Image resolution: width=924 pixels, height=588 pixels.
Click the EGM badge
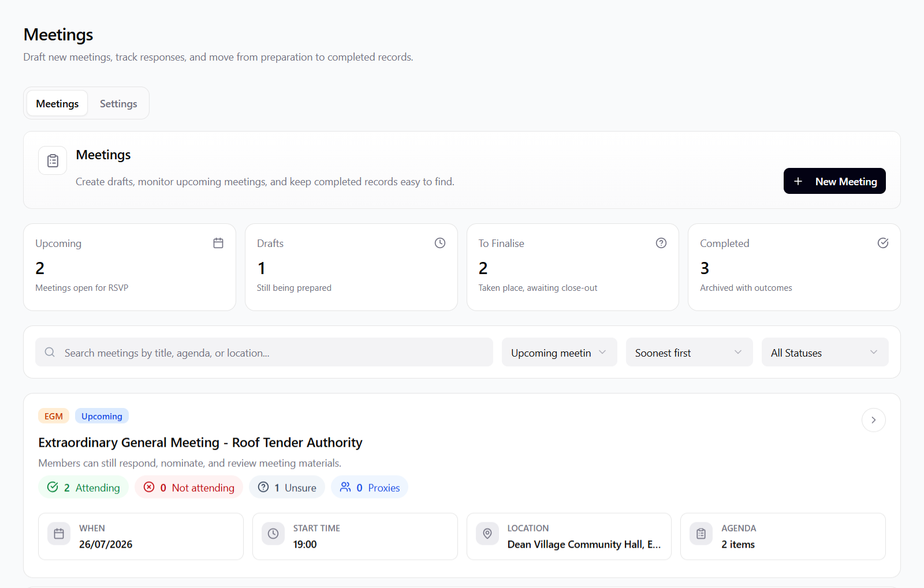coord(54,416)
